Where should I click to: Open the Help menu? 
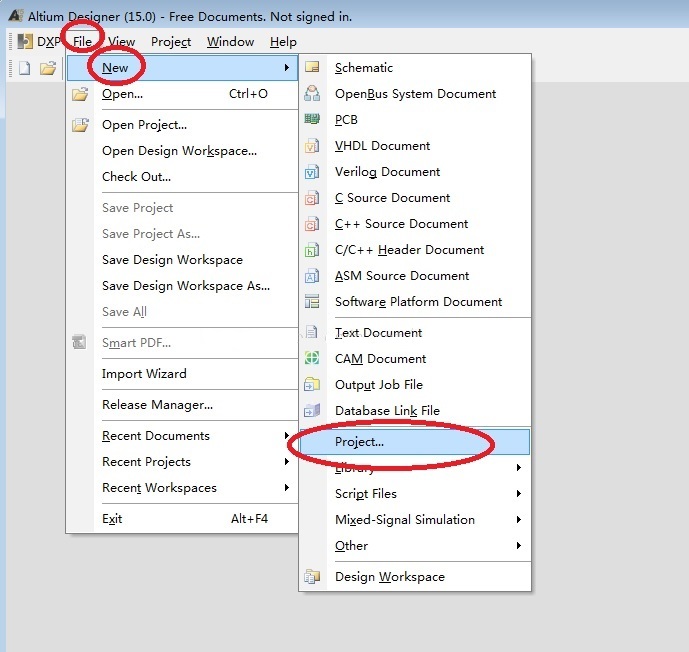[x=283, y=42]
